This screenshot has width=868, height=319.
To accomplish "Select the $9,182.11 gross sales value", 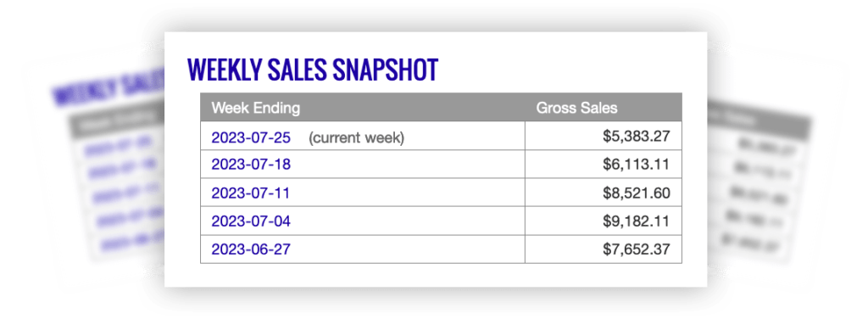I will [636, 221].
